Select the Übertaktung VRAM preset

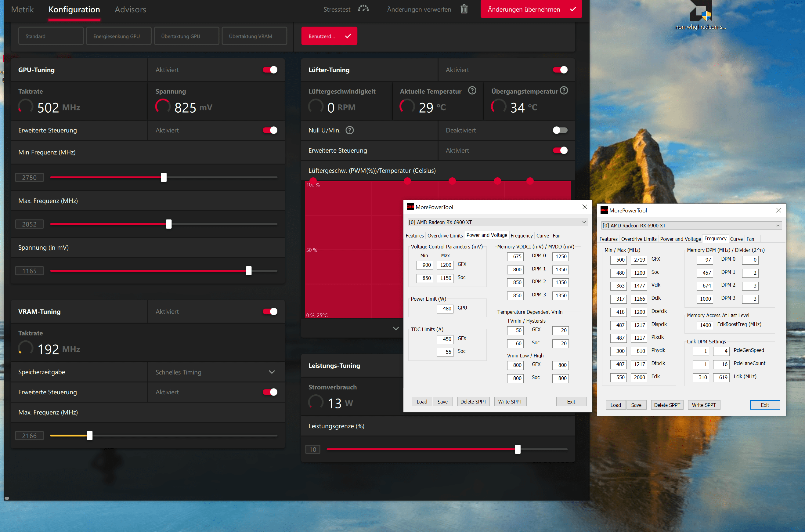click(x=254, y=36)
